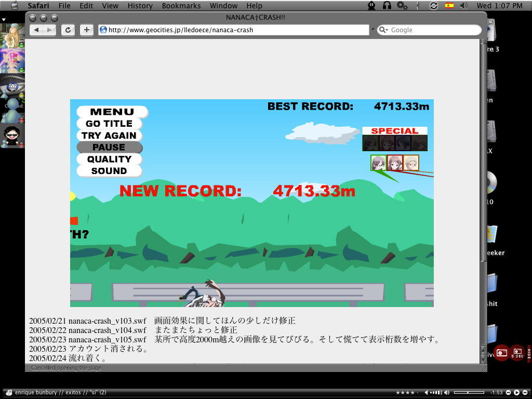Click the nanaca-crash_v104.swf changelog line
The image size is (532, 399).
(133, 330)
